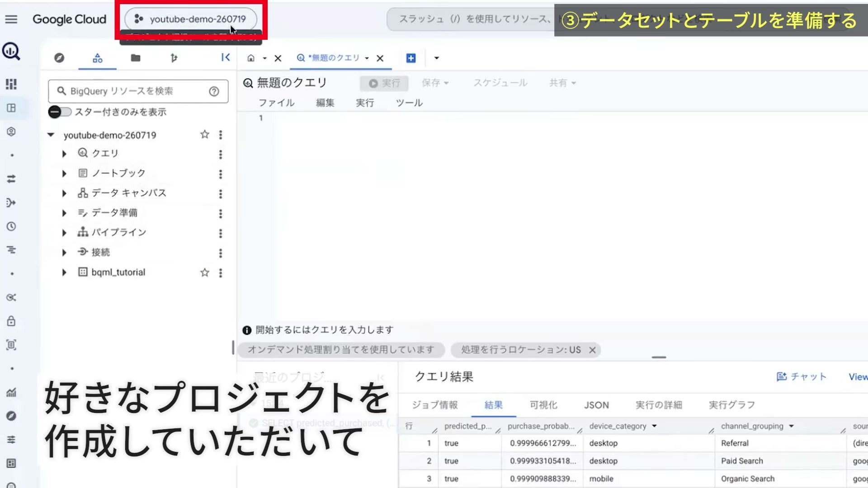
Task: Open more options for データ キャンバス row
Action: coord(221,194)
